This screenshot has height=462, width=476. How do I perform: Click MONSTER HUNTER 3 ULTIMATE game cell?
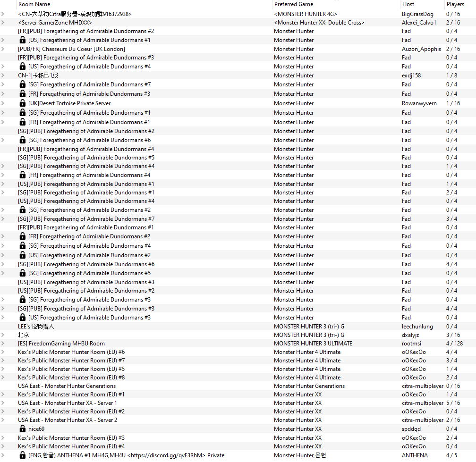pos(313,344)
